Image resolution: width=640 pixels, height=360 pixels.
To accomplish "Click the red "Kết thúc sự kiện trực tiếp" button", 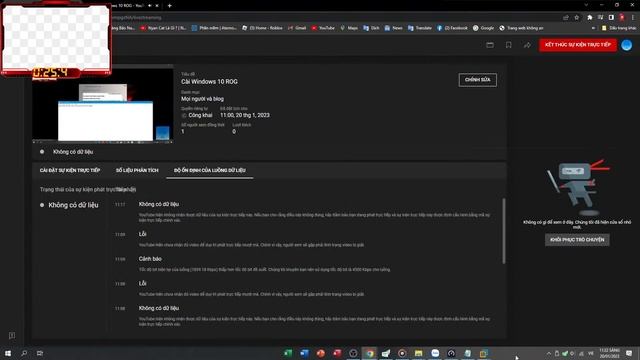I will [578, 45].
